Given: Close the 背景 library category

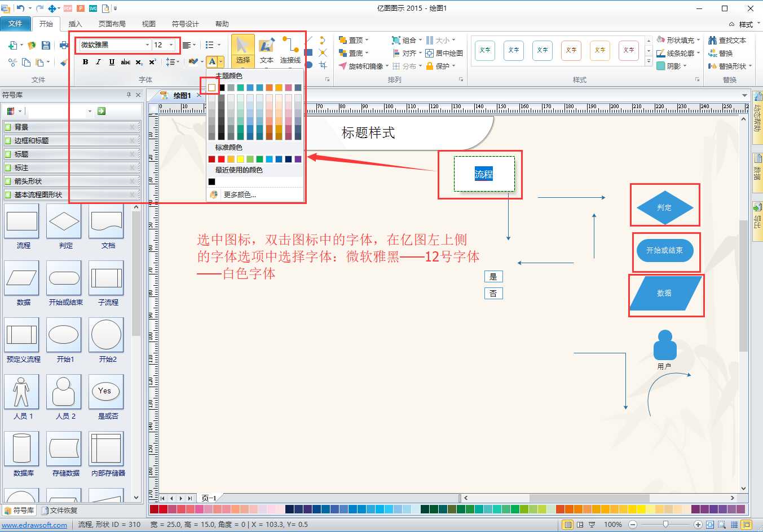Looking at the screenshot, I should point(133,127).
